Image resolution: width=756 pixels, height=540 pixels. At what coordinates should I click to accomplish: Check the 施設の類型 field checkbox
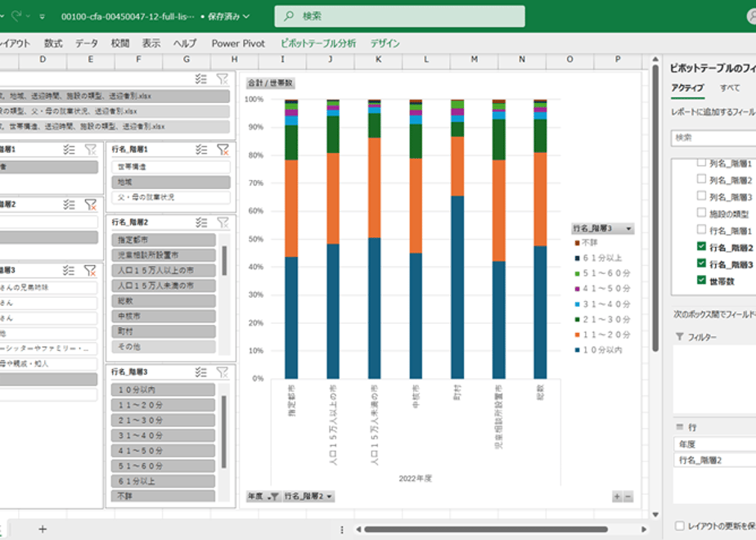pyautogui.click(x=701, y=213)
